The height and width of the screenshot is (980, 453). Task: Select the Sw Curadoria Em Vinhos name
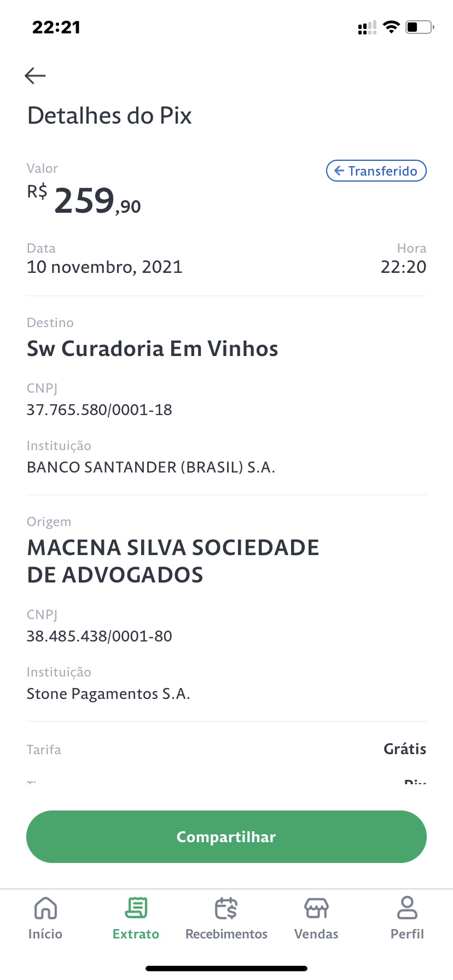153,349
